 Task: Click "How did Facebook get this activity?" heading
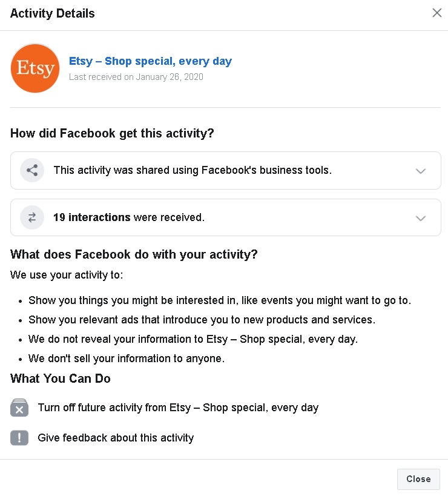click(x=112, y=133)
